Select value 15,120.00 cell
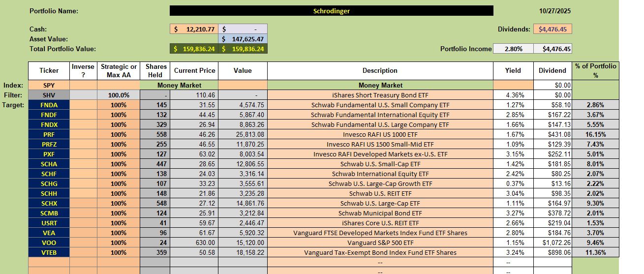The height and width of the screenshot is (274, 644). [x=243, y=243]
